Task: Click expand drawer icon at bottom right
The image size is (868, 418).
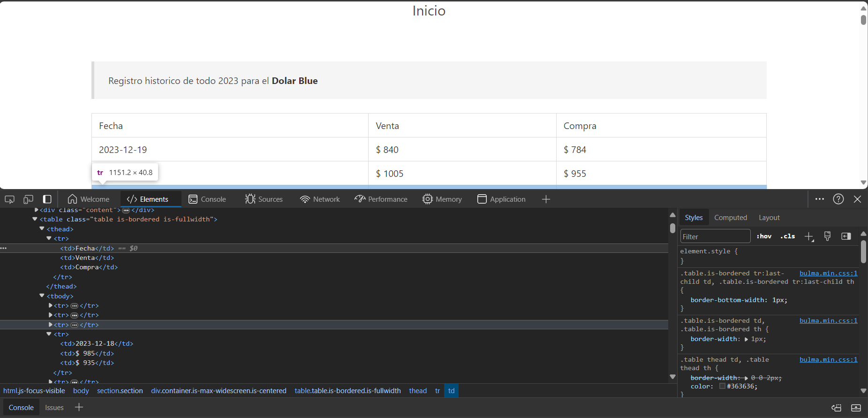Action: [856, 408]
